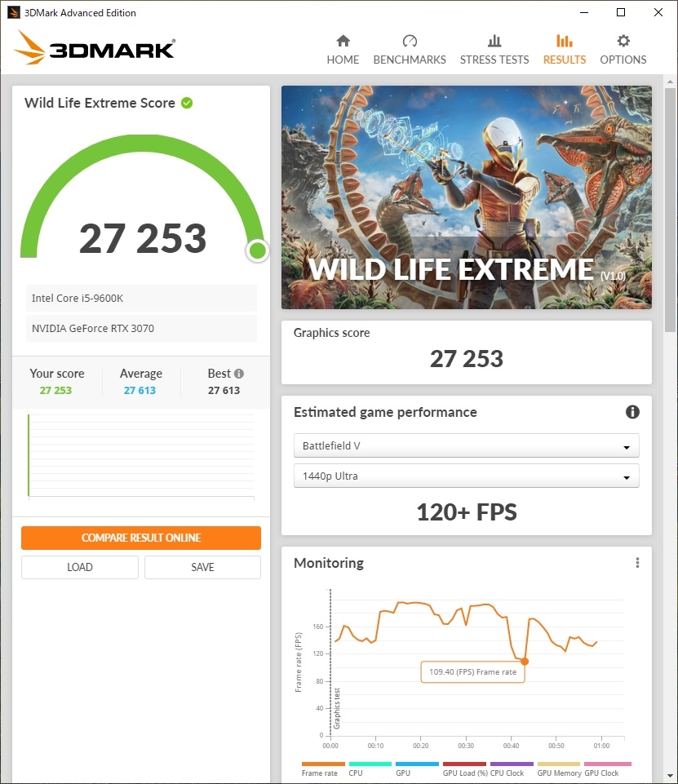Click the 120+ FPS estimate

(x=467, y=512)
